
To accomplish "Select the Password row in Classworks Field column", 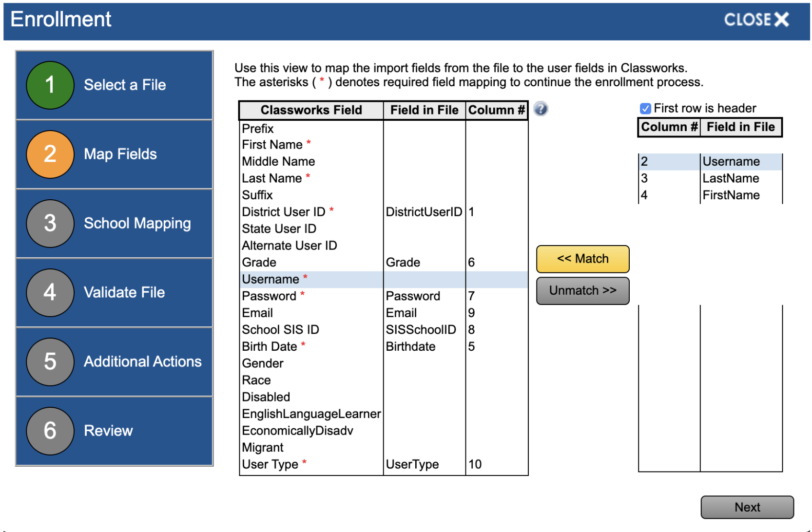I will pyautogui.click(x=384, y=296).
